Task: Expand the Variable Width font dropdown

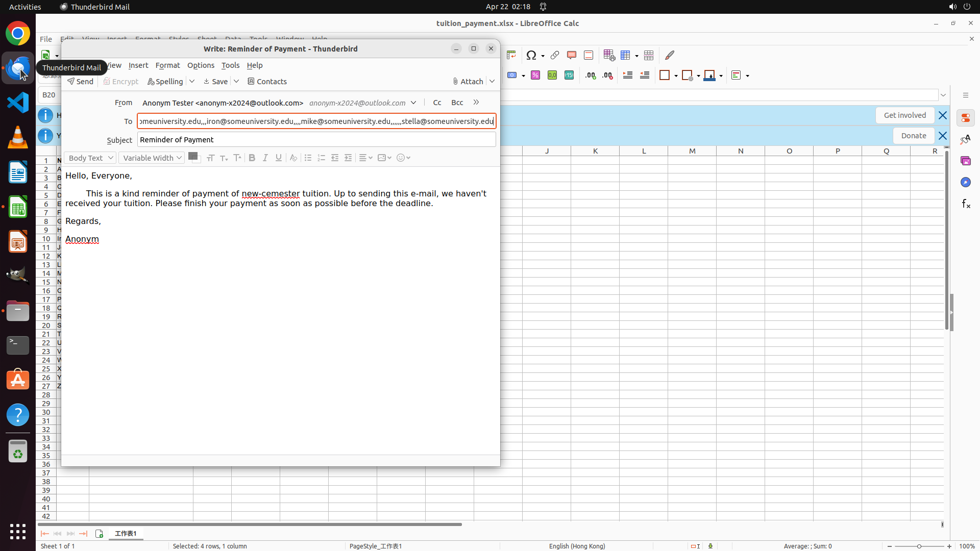Action: click(152, 158)
